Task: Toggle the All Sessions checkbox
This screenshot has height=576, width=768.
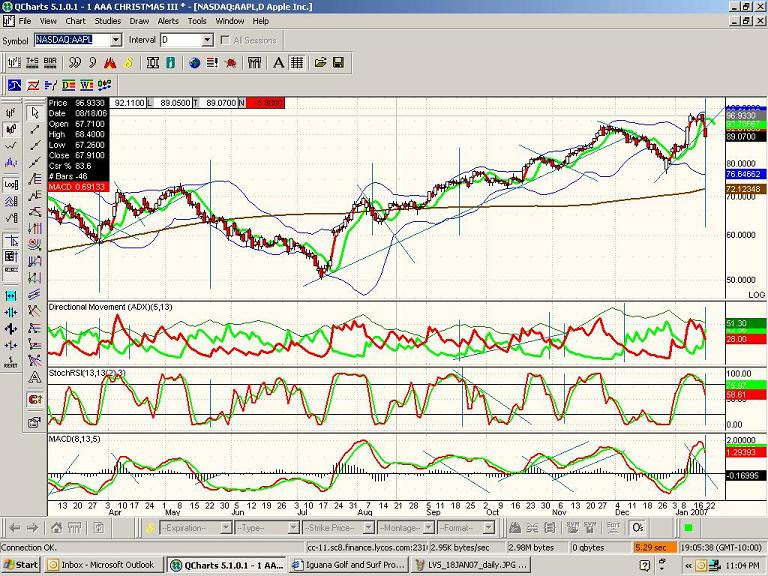Action: [225, 40]
